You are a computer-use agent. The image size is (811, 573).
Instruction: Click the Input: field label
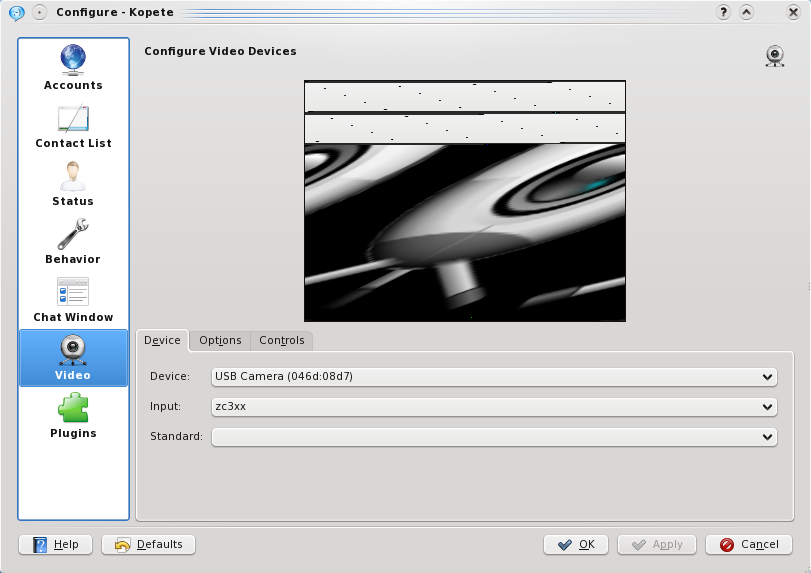(166, 406)
